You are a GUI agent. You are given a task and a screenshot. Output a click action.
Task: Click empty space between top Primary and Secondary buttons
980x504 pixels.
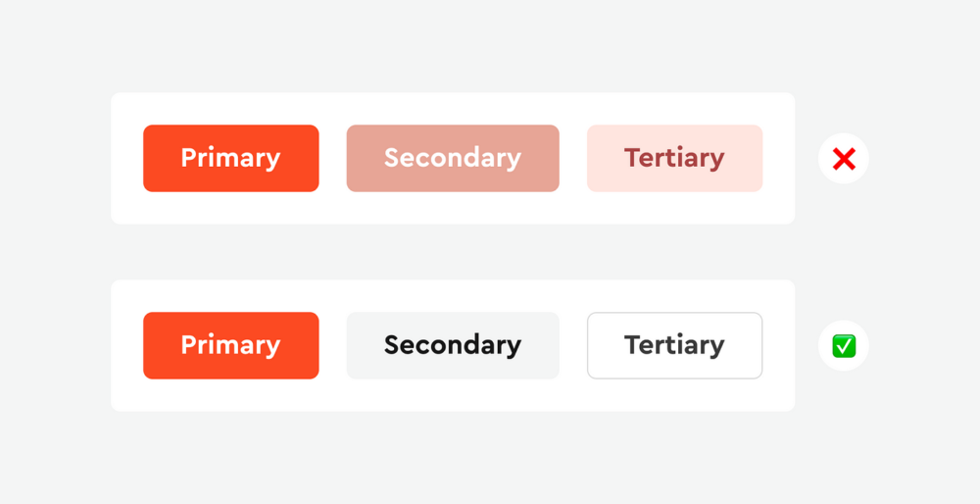[x=332, y=158]
